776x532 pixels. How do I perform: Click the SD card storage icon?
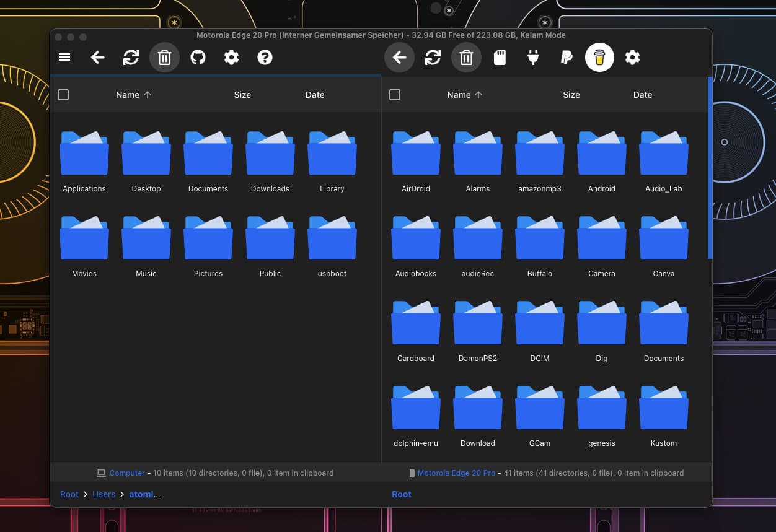(500, 58)
